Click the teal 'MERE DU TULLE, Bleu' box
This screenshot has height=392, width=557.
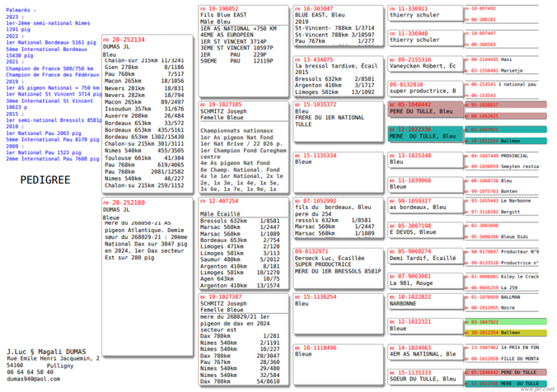(x=425, y=133)
